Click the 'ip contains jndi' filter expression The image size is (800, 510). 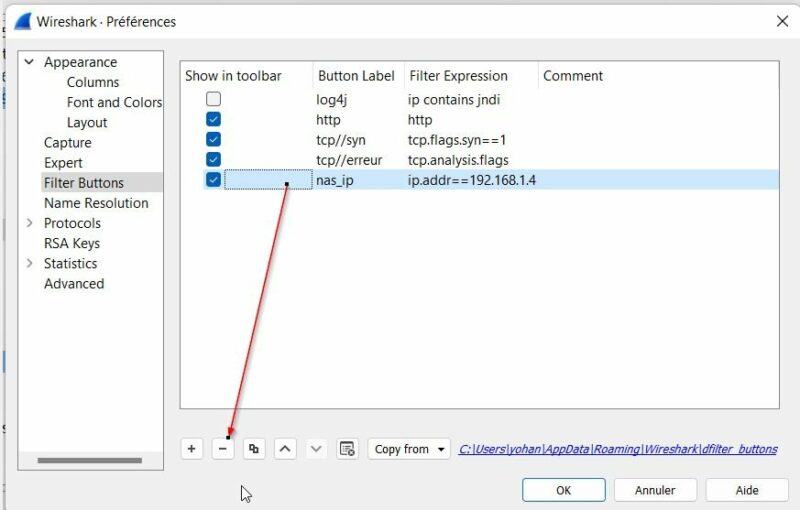coord(454,99)
